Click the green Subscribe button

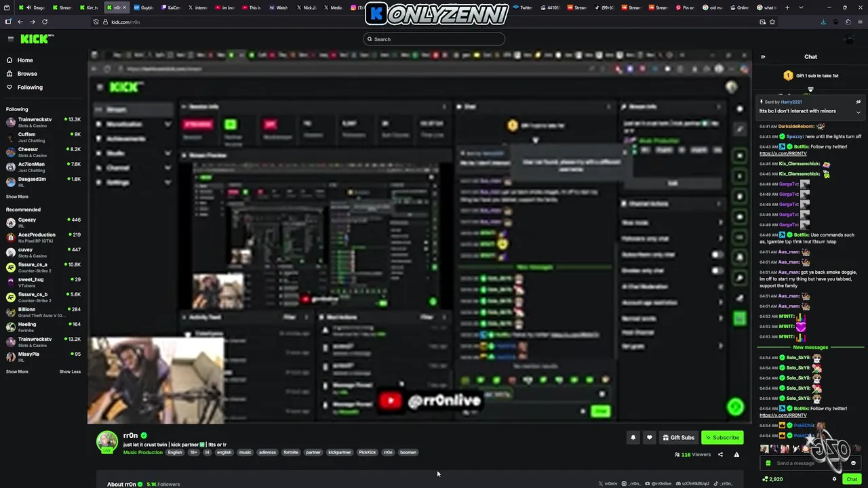pos(722,438)
